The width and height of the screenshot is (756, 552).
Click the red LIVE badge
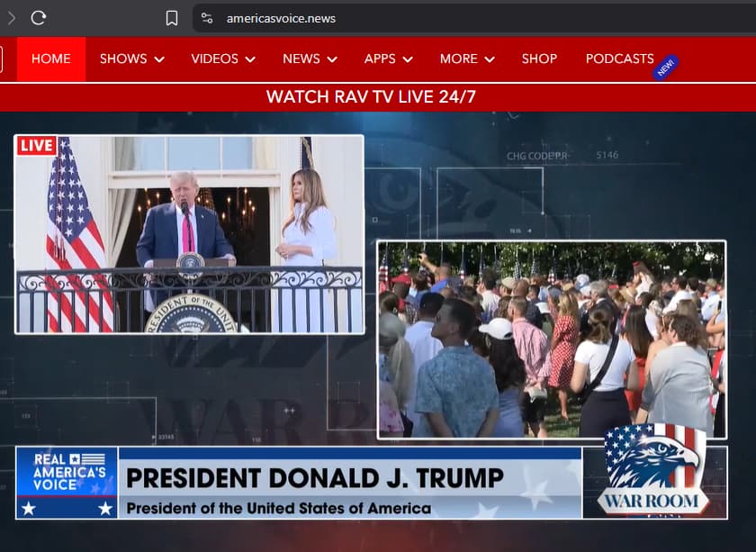(37, 145)
